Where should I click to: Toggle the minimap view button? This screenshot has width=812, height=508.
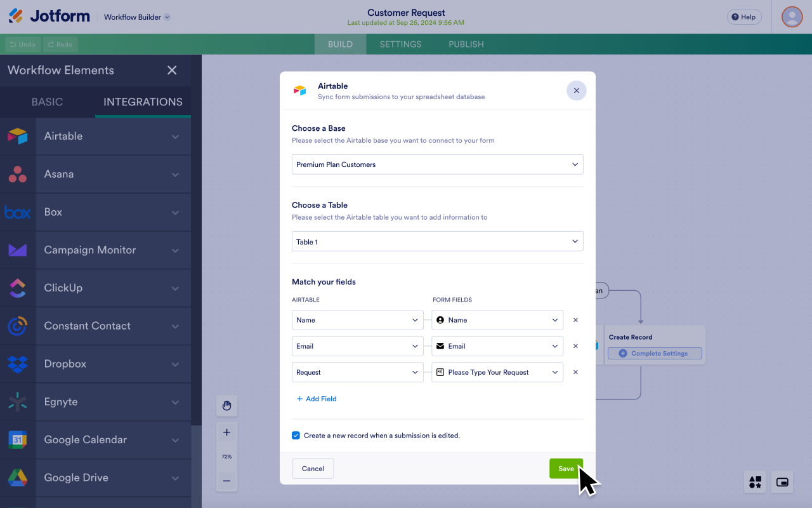(783, 483)
